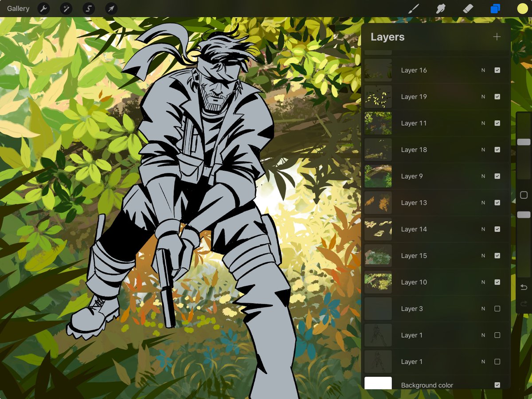Activate the Selection tool
The height and width of the screenshot is (399, 532).
[89, 8]
